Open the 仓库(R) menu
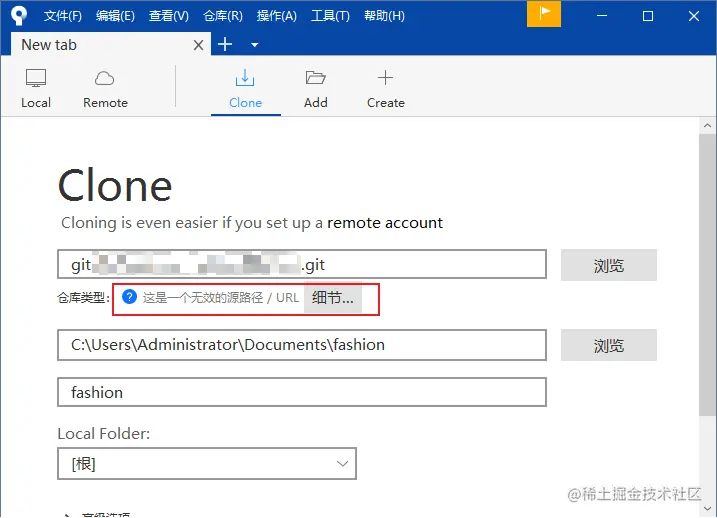This screenshot has height=518, width=717. (223, 16)
